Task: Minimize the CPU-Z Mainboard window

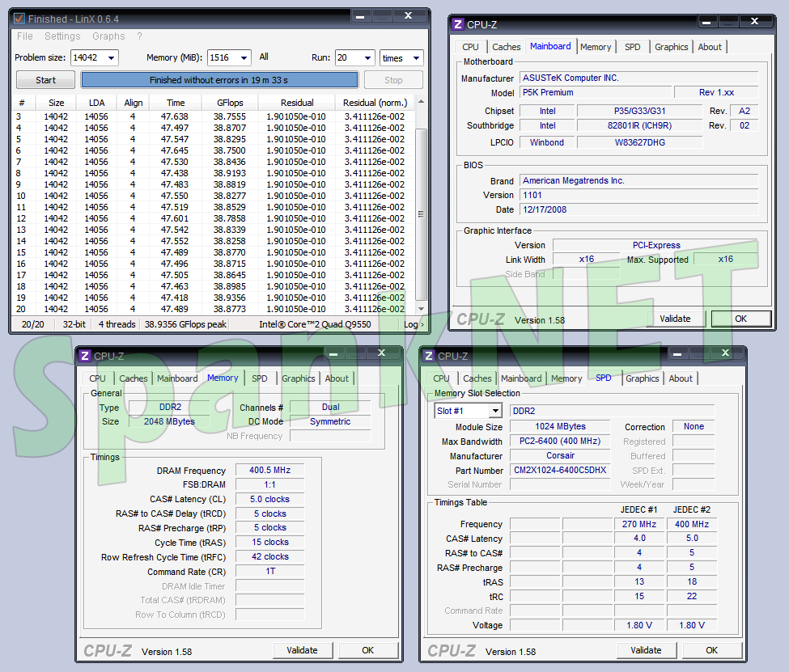Action: [706, 22]
